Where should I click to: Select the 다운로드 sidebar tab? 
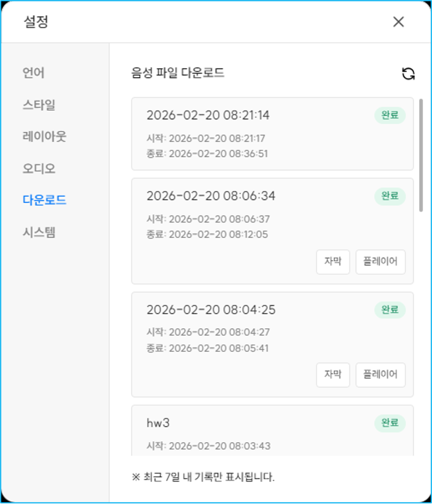[x=44, y=200]
